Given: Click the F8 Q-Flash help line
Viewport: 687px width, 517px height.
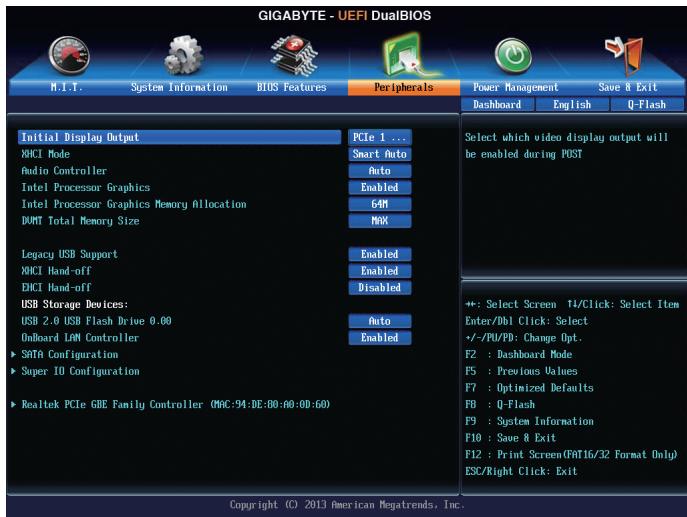Looking at the screenshot, I should coord(500,404).
